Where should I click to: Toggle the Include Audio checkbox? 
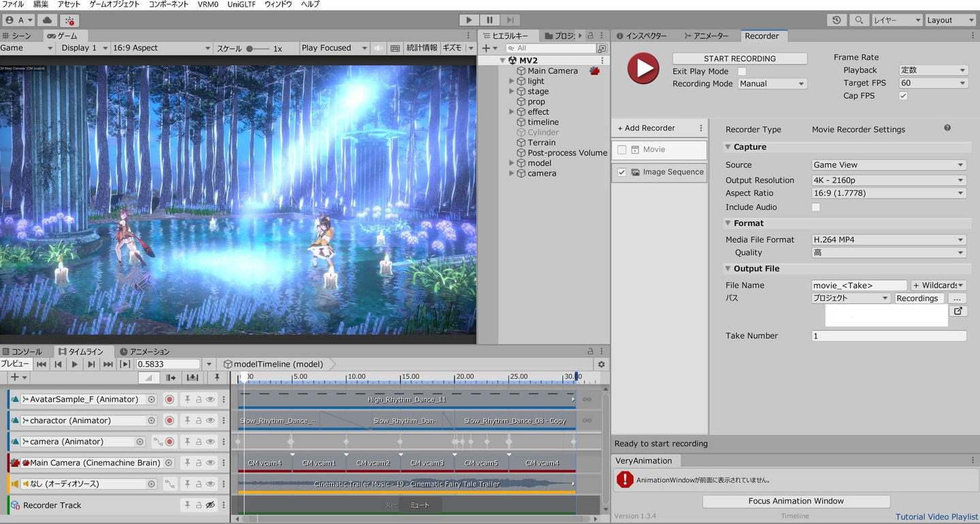pos(816,207)
